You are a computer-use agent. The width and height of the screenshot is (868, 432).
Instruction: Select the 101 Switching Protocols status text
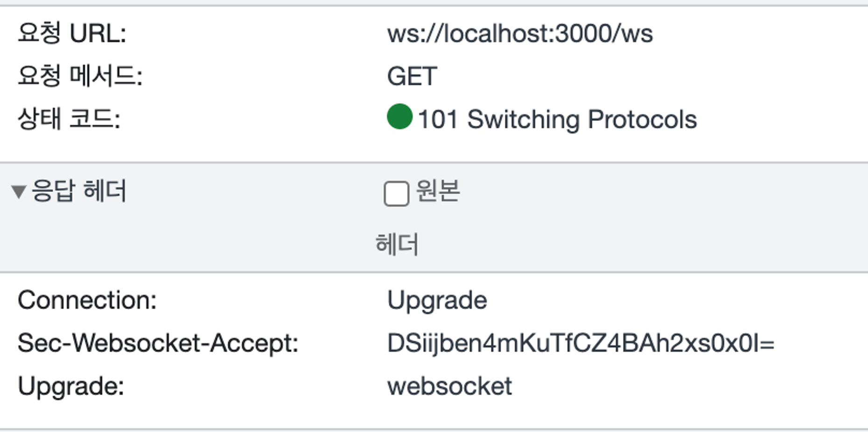point(557,120)
